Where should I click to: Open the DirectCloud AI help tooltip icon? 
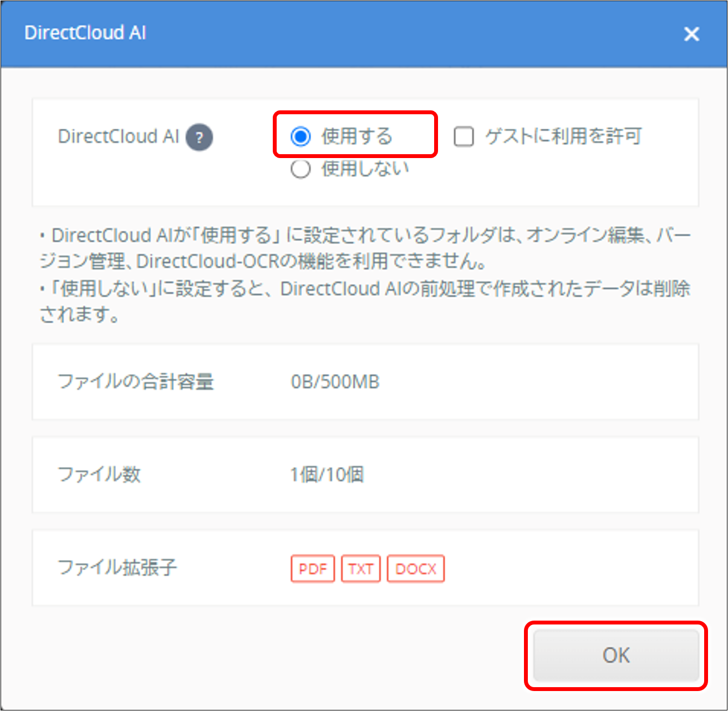tap(200, 137)
